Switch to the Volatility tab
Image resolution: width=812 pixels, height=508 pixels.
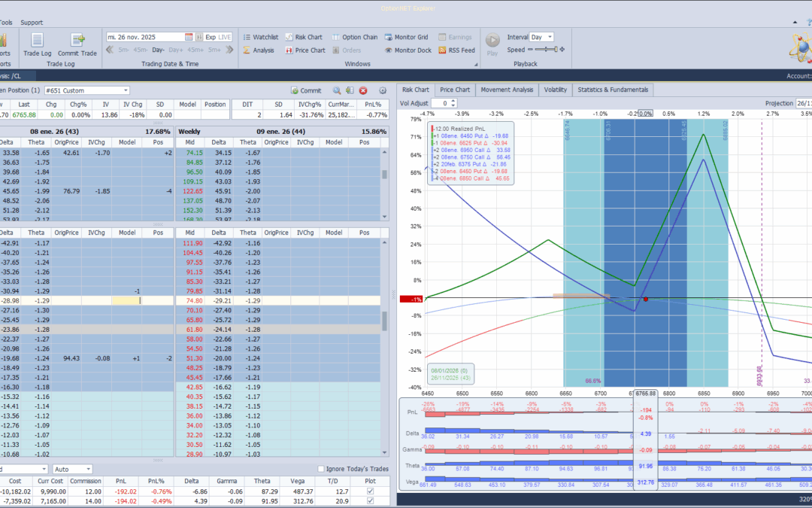[x=555, y=90]
